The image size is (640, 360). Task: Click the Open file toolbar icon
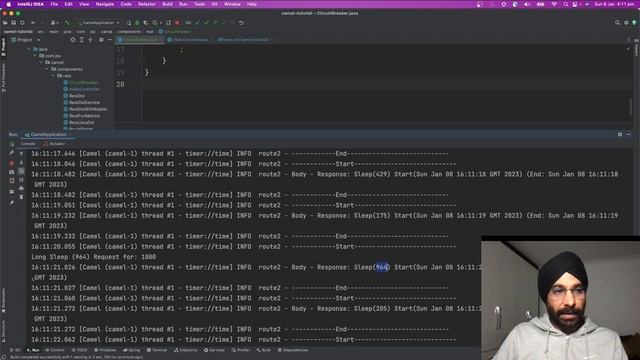click(5, 23)
